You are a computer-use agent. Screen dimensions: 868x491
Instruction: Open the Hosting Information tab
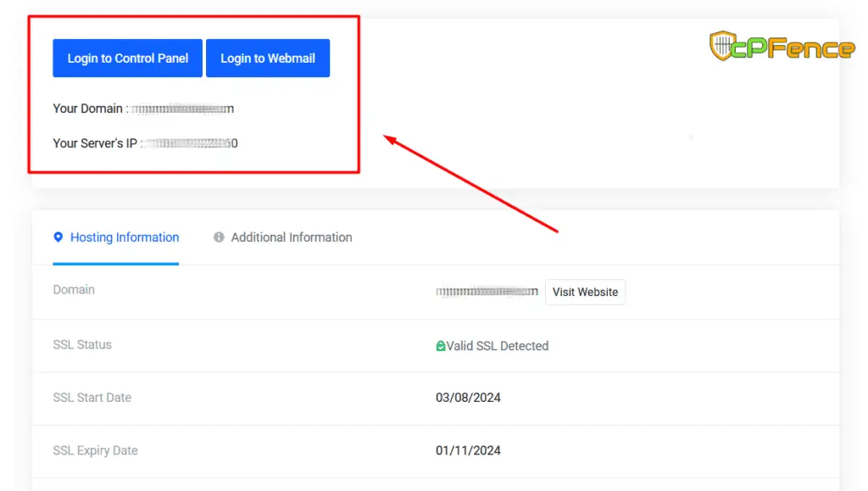pos(115,237)
